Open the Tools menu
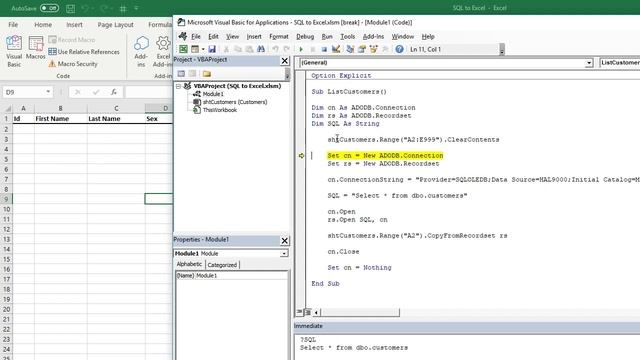The height and width of the screenshot is (360, 640). pyautogui.click(x=347, y=36)
